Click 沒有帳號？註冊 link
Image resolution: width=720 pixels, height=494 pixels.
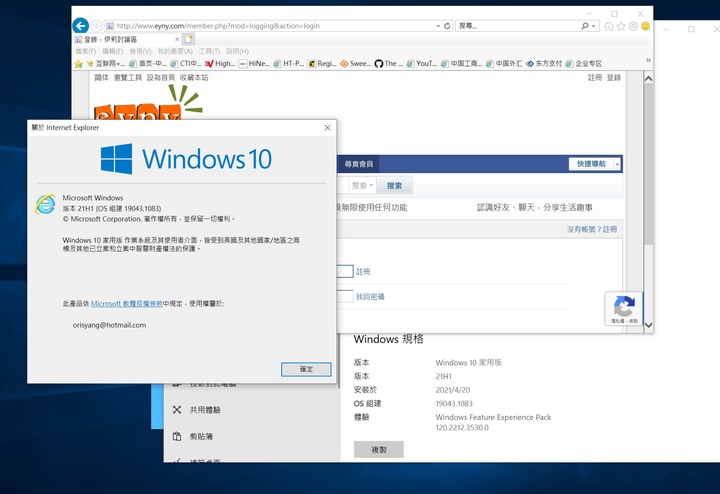click(x=592, y=229)
